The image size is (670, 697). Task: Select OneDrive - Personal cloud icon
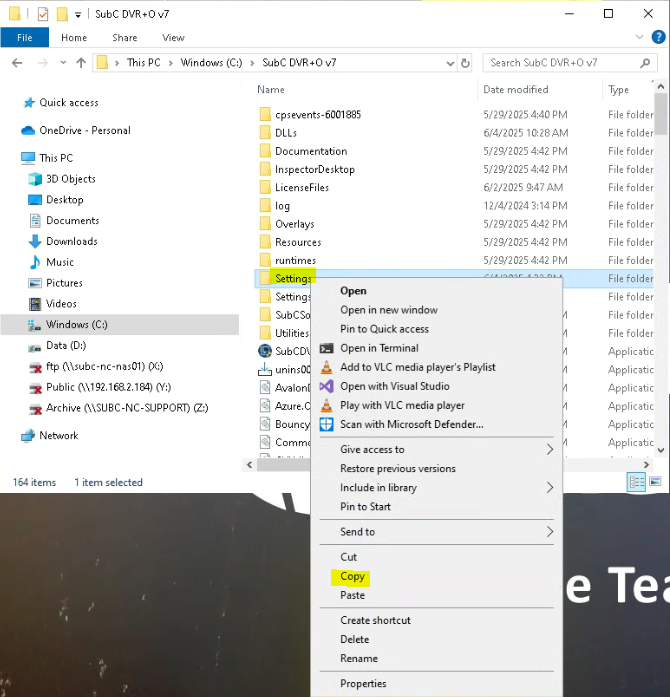pyautogui.click(x=28, y=130)
